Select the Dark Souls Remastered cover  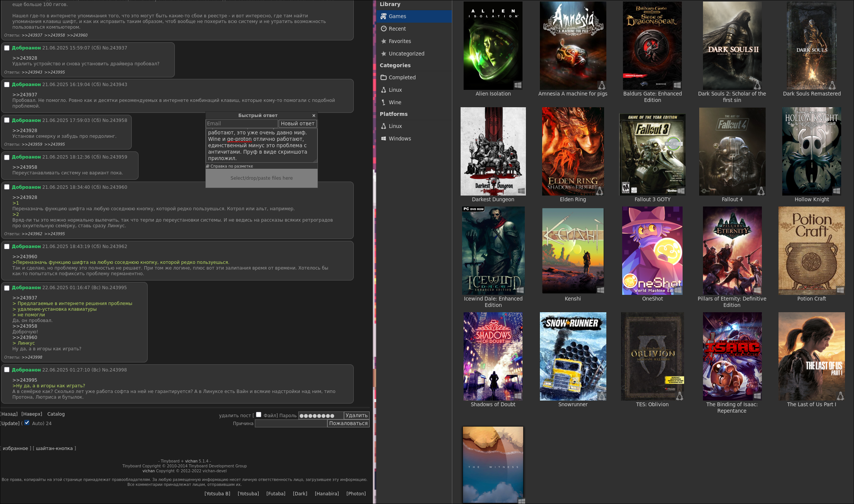pyautogui.click(x=812, y=46)
